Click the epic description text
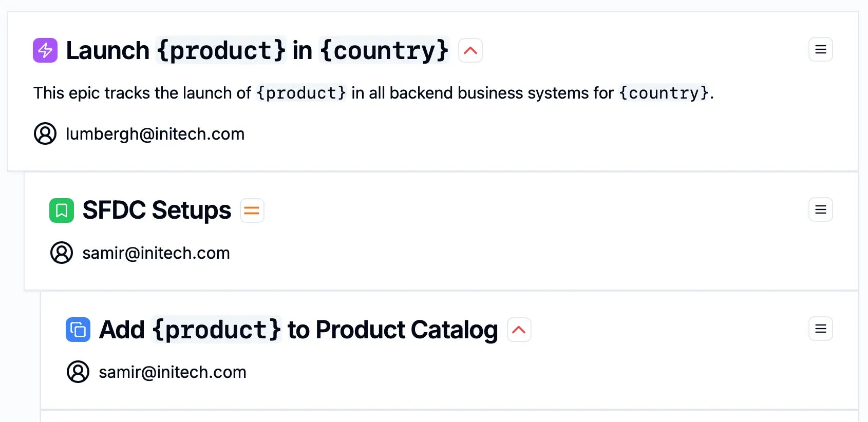 tap(373, 93)
